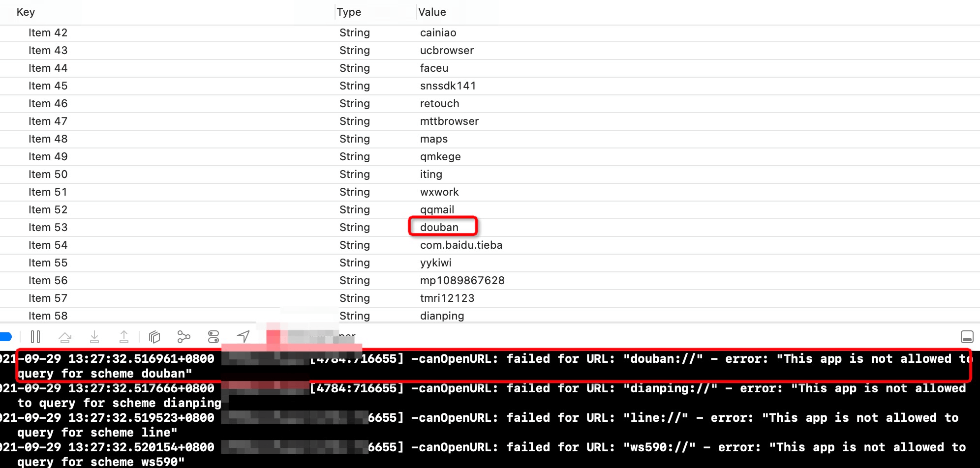Image resolution: width=980 pixels, height=468 pixels.
Task: Click the String type of Item 42
Action: click(x=354, y=33)
